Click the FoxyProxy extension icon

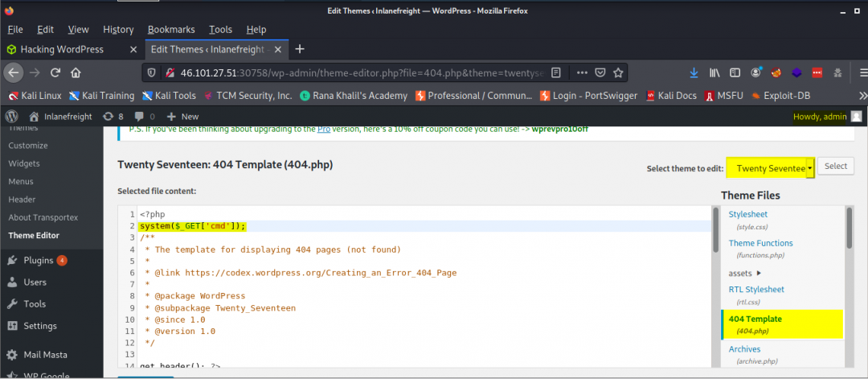pos(776,72)
